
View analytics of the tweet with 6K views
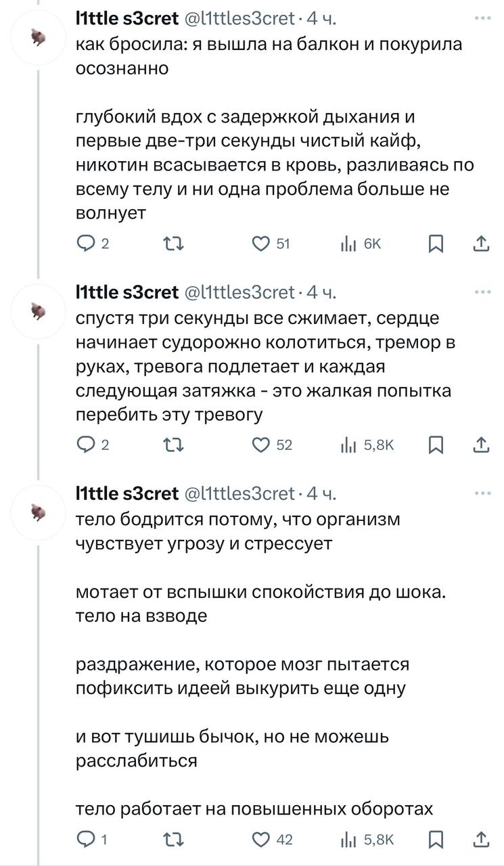coord(347,244)
